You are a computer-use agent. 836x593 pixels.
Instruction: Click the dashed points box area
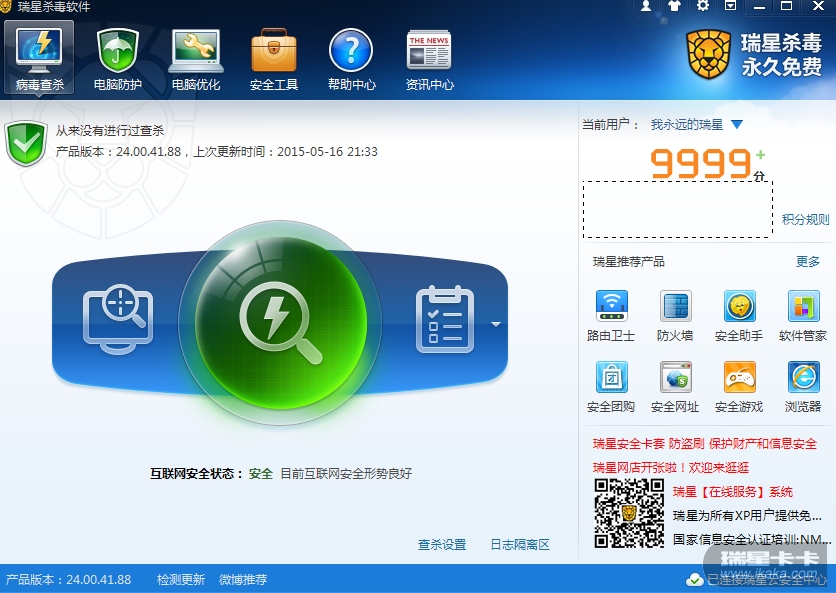[x=678, y=209]
